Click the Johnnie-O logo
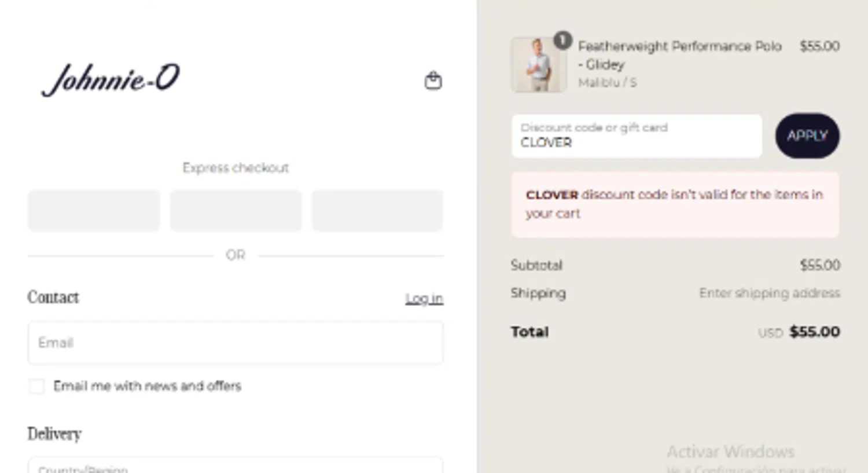Viewport: 868px width, 473px height. click(x=111, y=79)
